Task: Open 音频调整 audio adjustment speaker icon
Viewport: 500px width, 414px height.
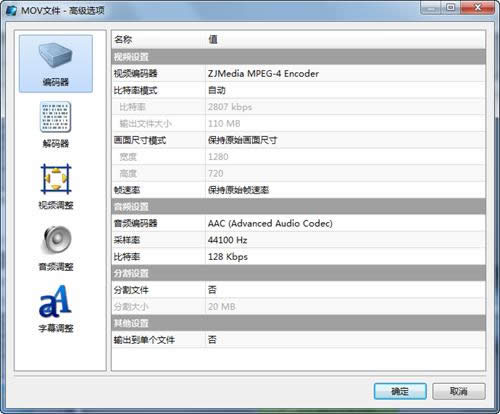Action: pyautogui.click(x=56, y=248)
